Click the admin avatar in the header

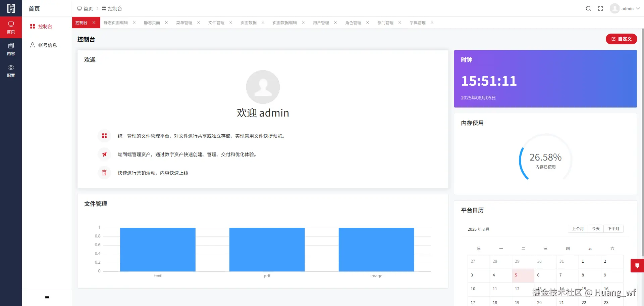pos(614,8)
